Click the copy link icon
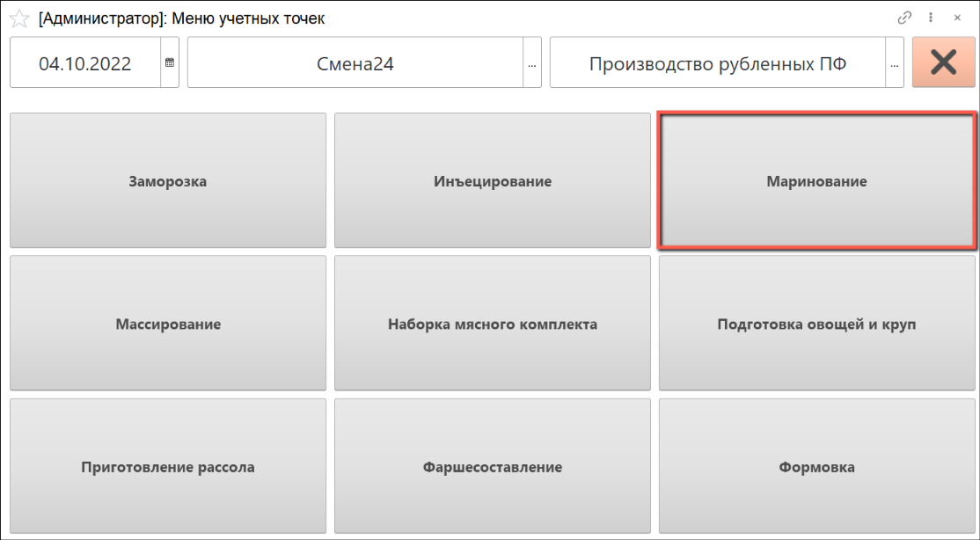This screenshot has width=980, height=540. pyautogui.click(x=904, y=18)
